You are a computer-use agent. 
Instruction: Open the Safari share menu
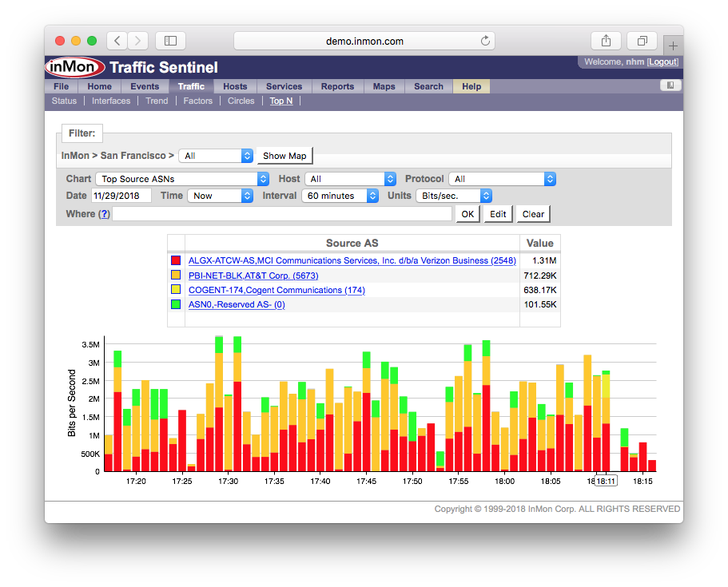tap(606, 41)
